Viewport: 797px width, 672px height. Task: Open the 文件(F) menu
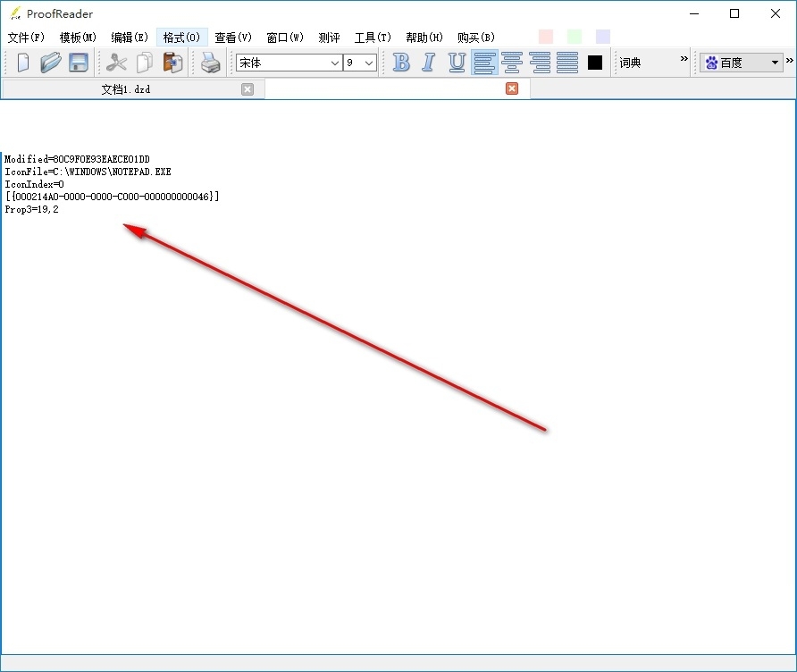[27, 38]
